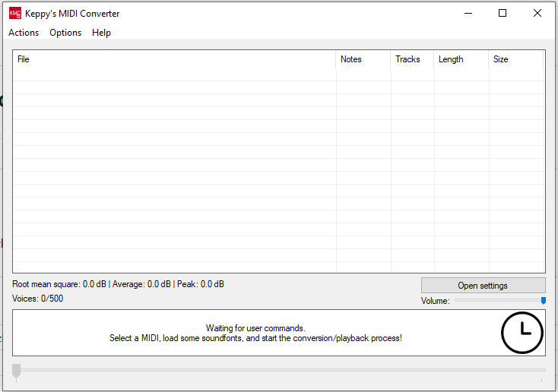Sort list by File column header

(174, 59)
